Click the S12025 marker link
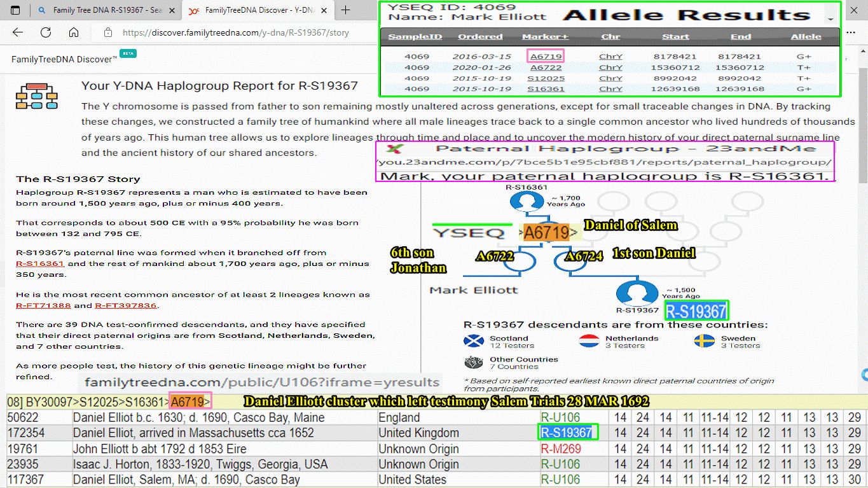This screenshot has width=868, height=488. click(x=546, y=78)
